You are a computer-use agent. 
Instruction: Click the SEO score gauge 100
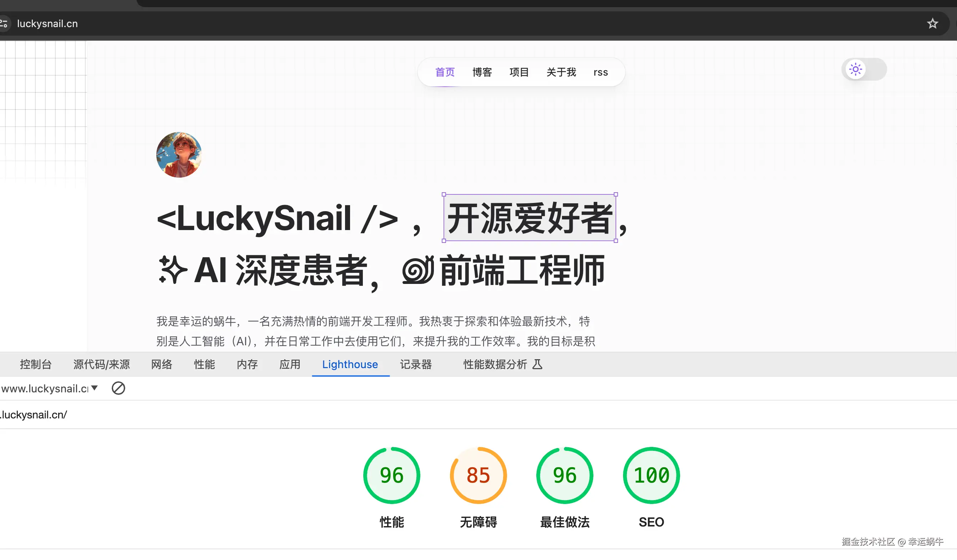tap(651, 475)
